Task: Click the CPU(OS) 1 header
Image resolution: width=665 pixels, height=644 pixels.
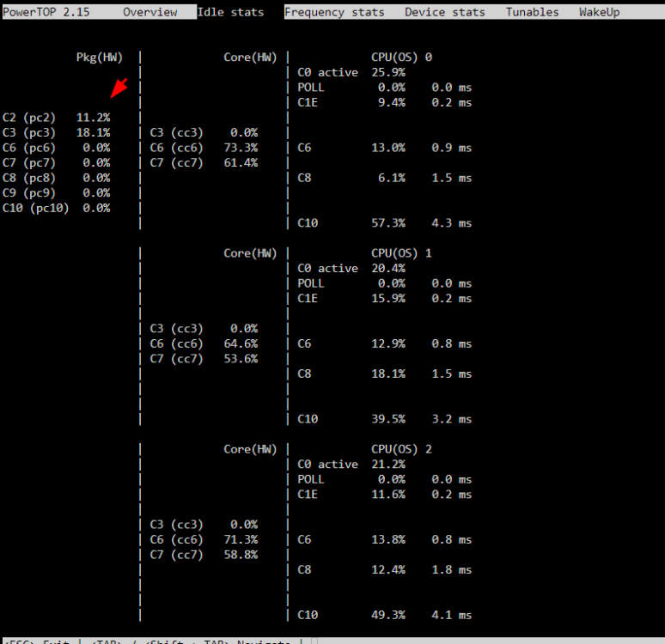Action: [401, 253]
